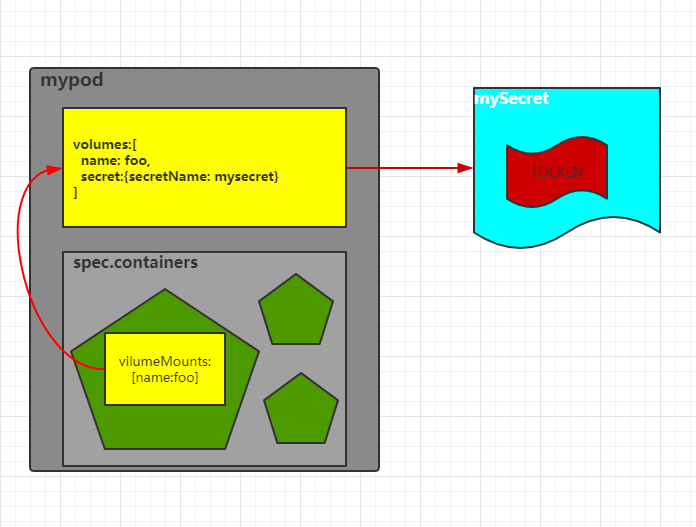
Task: Click the mySecret title label
Action: 511,99
